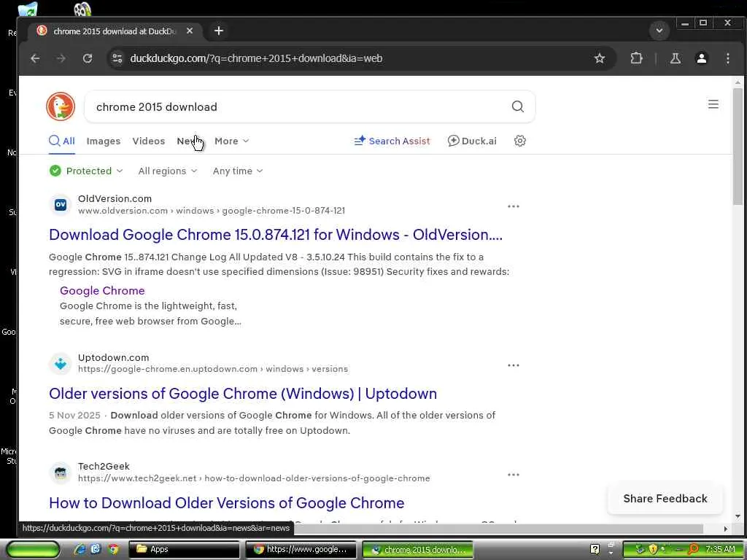Open the Chrome profile avatar

click(701, 58)
